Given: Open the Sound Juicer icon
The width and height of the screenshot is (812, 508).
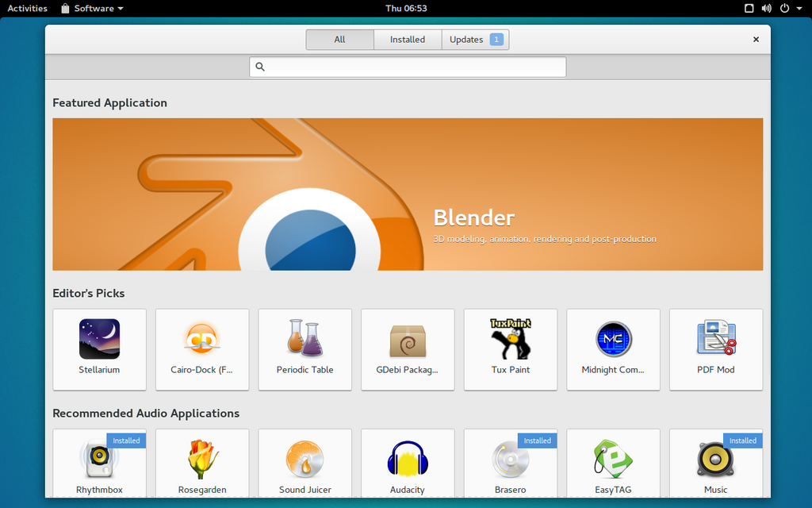Looking at the screenshot, I should [x=304, y=460].
